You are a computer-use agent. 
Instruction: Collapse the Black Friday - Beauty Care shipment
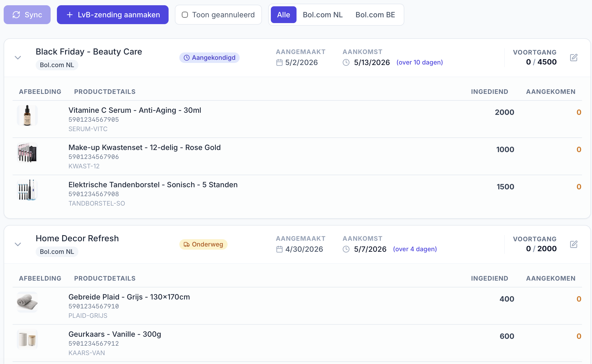(18, 58)
